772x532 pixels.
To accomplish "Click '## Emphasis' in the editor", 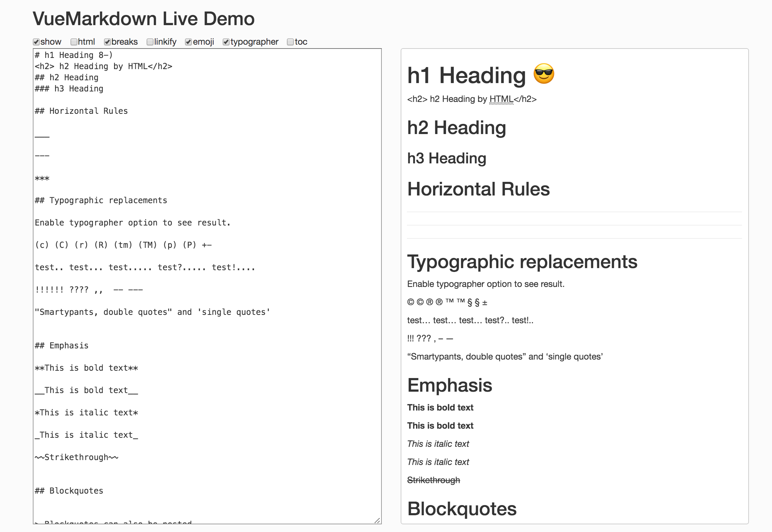I will pyautogui.click(x=62, y=346).
